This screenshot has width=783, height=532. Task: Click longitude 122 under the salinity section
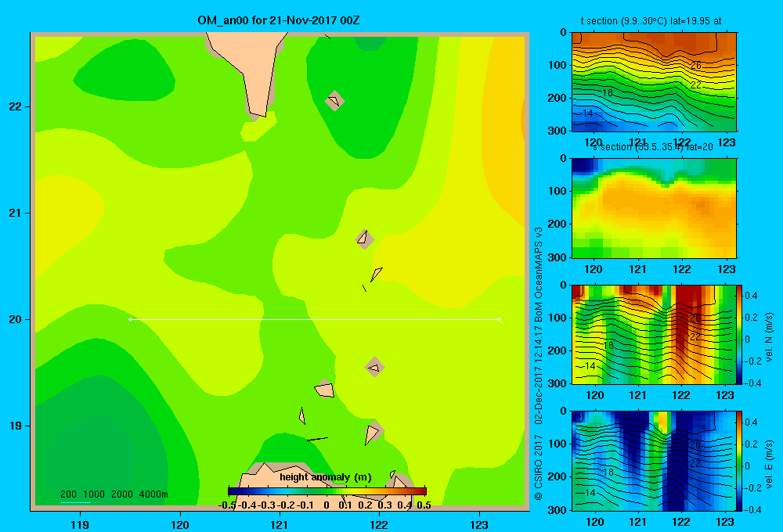pos(682,269)
